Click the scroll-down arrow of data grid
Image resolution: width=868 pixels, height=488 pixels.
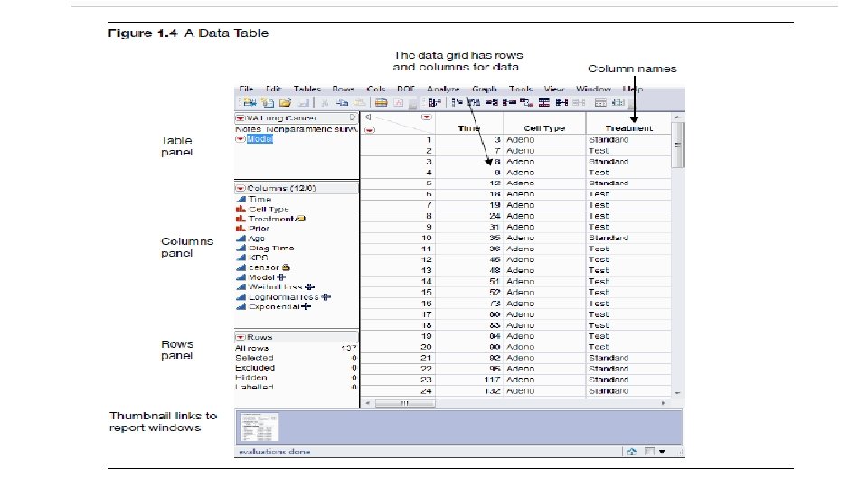pos(677,393)
